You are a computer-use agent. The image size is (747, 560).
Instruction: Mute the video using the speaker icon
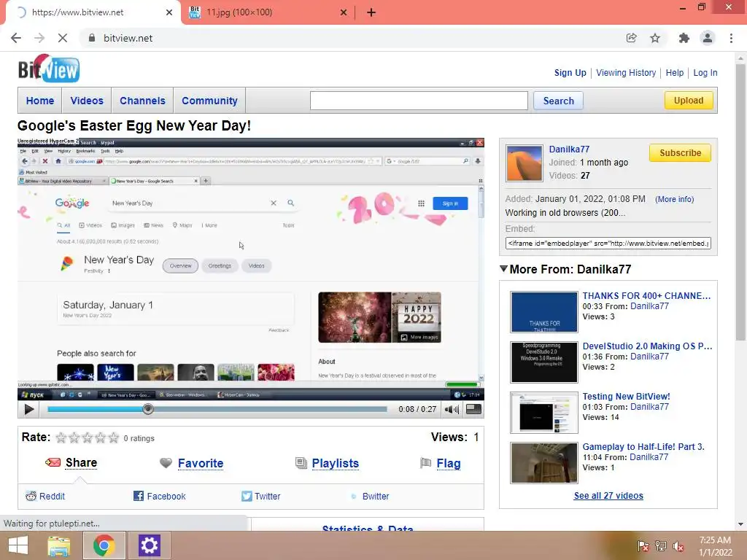(451, 409)
